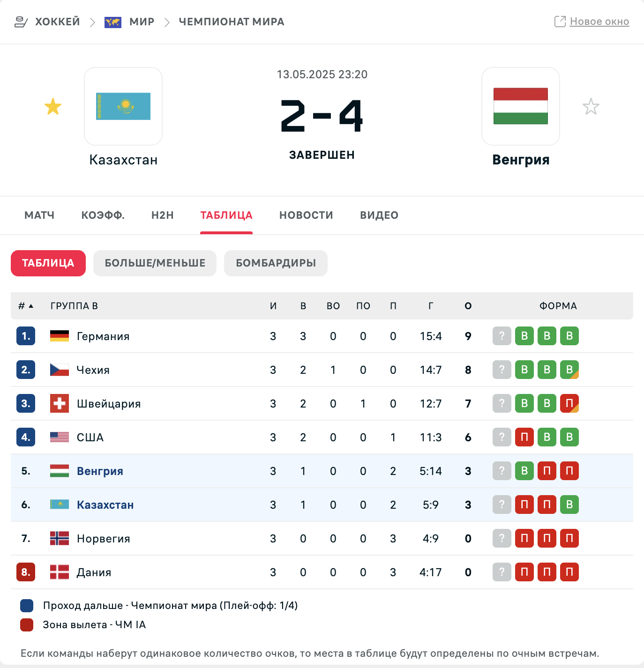
Task: Click Switzerland's overtime loss form badge
Action: (x=569, y=403)
